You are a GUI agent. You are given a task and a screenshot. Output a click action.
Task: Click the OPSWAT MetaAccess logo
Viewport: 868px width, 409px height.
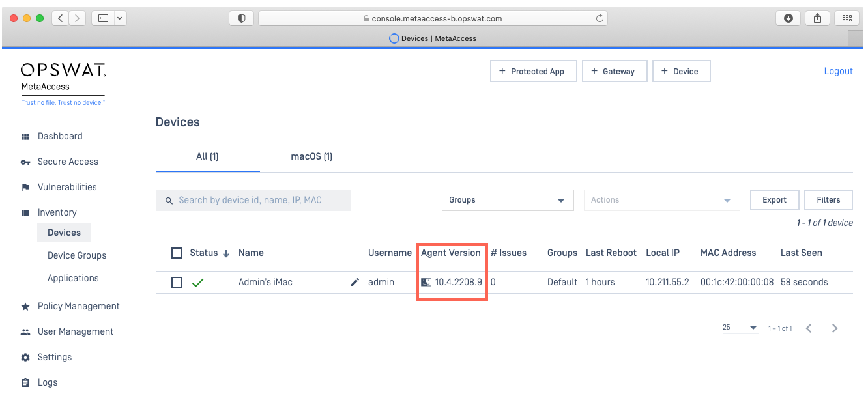point(63,84)
